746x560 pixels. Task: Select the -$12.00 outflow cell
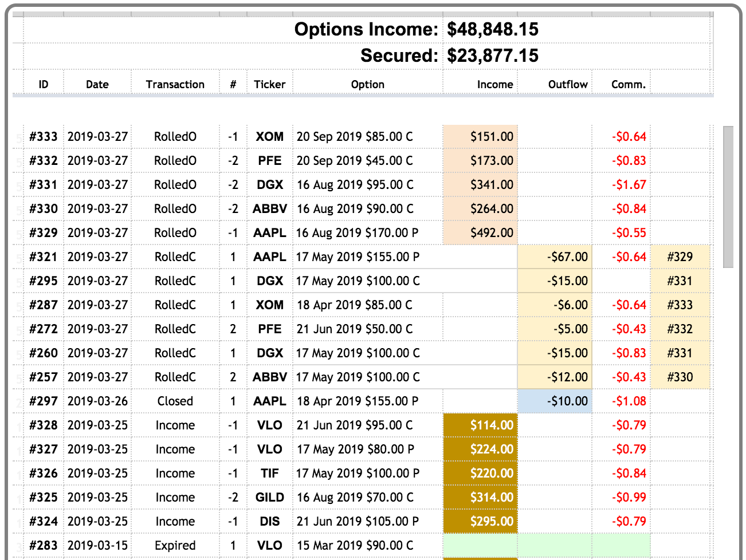(x=555, y=377)
